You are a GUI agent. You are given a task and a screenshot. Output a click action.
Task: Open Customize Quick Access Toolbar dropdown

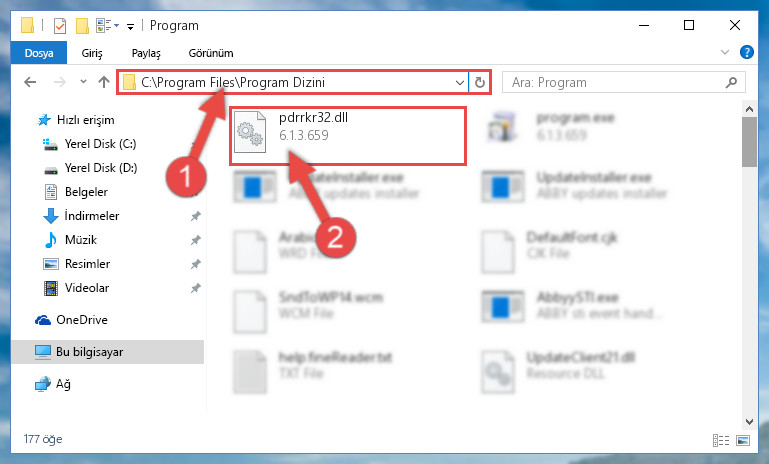coord(130,26)
